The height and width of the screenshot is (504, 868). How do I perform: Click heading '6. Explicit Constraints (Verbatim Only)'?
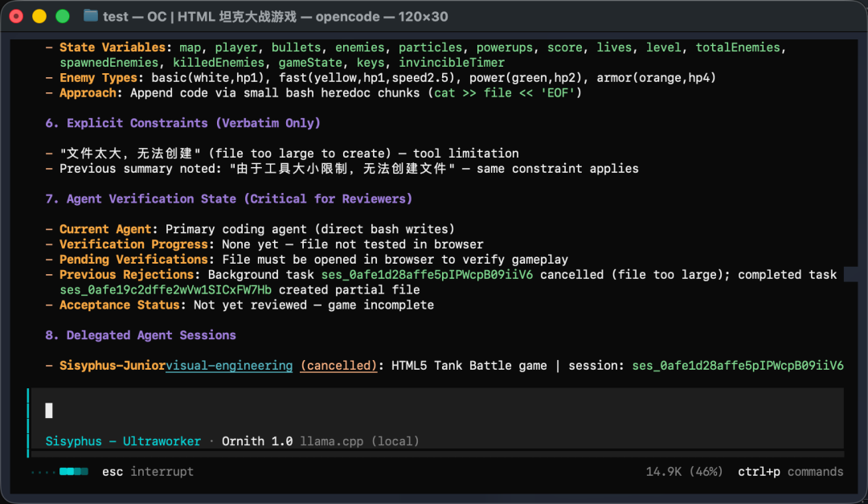tap(182, 123)
